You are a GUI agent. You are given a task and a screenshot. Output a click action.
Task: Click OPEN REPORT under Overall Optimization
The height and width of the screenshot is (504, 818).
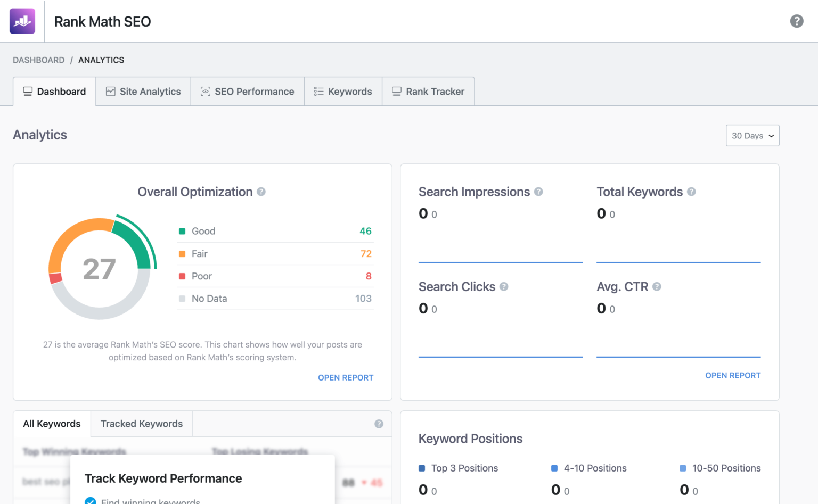pos(346,377)
